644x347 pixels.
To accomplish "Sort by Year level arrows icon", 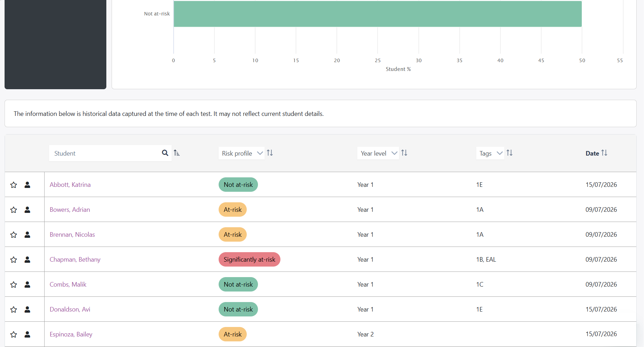I will [x=404, y=153].
